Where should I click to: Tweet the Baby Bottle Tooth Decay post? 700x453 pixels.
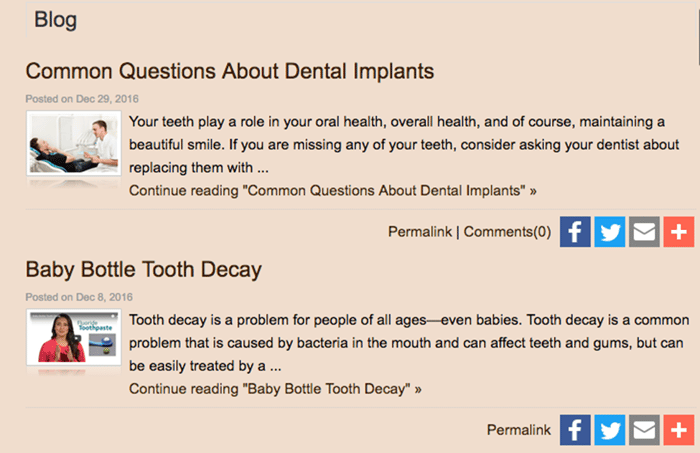[x=610, y=430]
